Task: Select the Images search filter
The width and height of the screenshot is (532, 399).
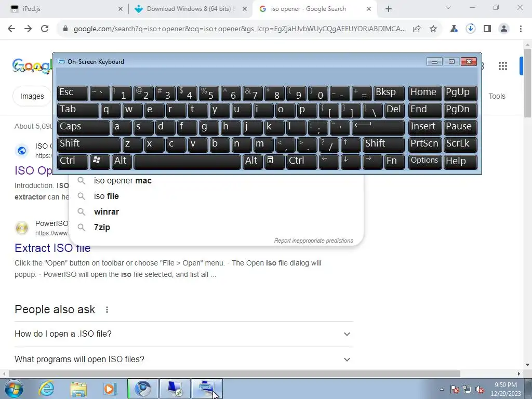Action: pos(32,96)
